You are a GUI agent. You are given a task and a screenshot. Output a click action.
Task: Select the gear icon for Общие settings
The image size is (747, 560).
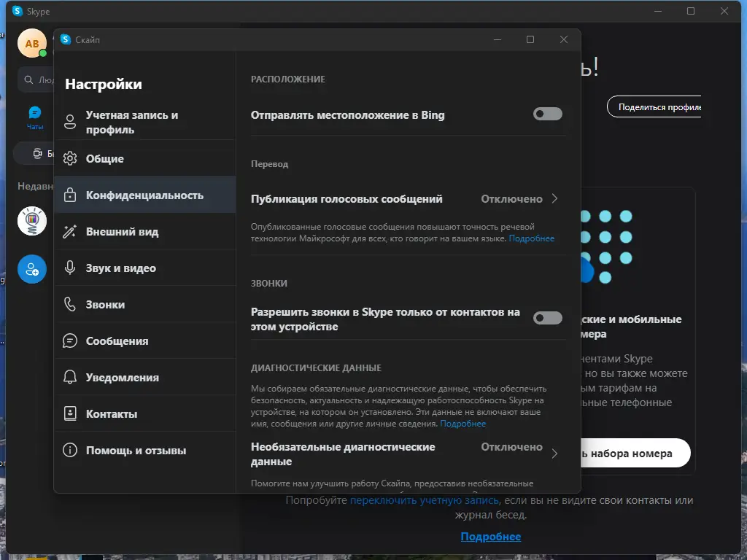coord(69,158)
